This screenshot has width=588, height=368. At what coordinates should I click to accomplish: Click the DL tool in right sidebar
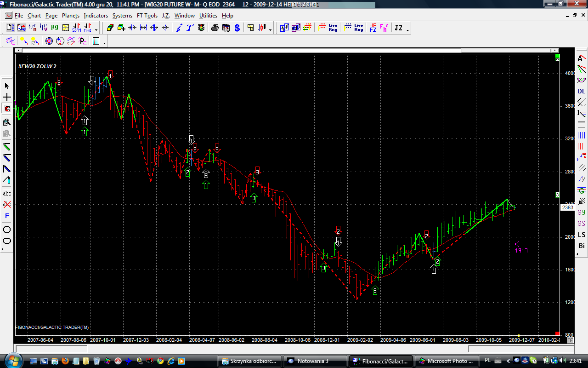582,91
